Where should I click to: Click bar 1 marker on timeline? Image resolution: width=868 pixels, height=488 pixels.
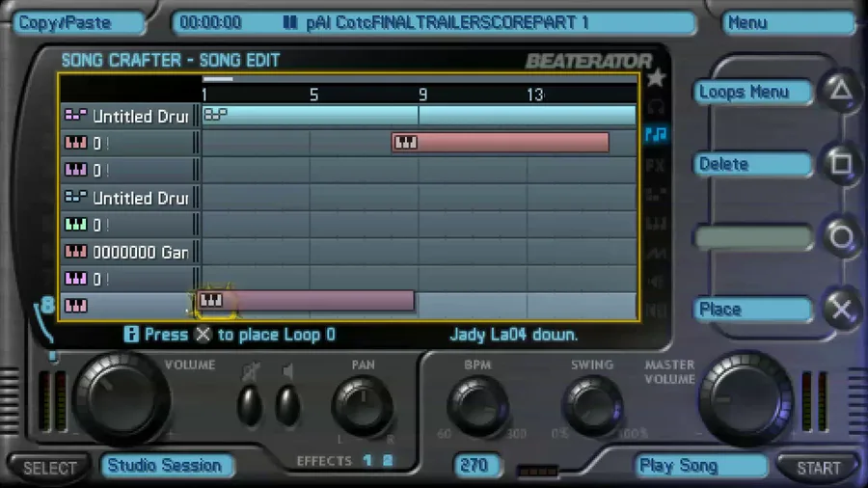(204, 95)
